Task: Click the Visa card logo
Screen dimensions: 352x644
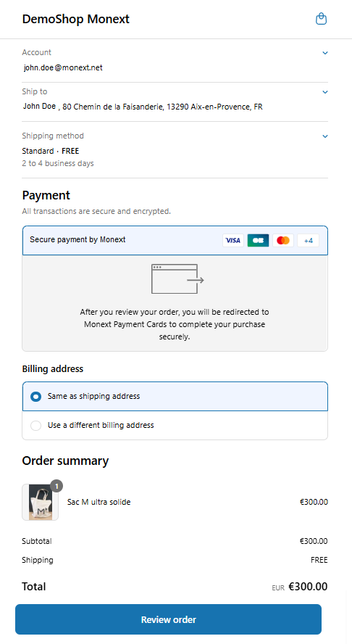Action: pyautogui.click(x=233, y=240)
